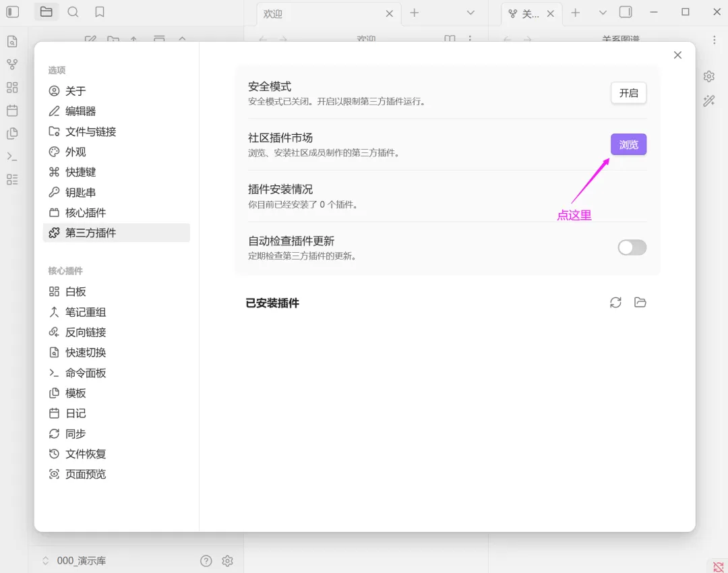Open bookmarks icon in top bar
The image size is (728, 573).
pos(99,11)
